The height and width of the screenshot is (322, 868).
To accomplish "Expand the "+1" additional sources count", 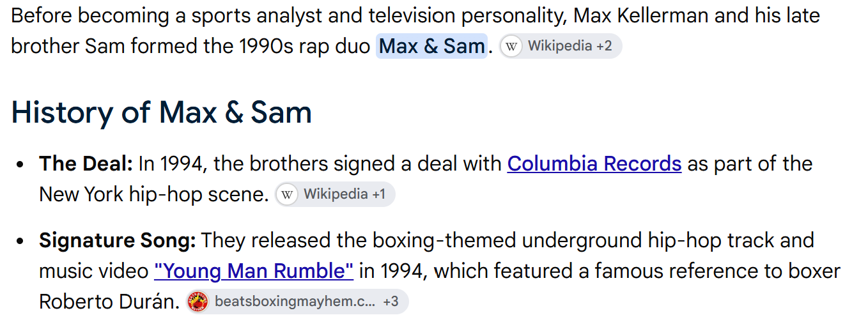I will pos(378,194).
